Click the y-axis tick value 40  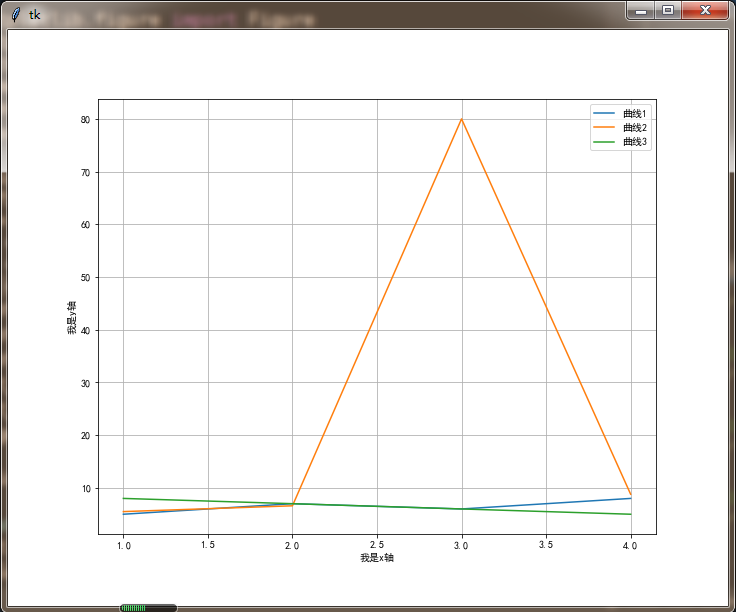point(85,331)
